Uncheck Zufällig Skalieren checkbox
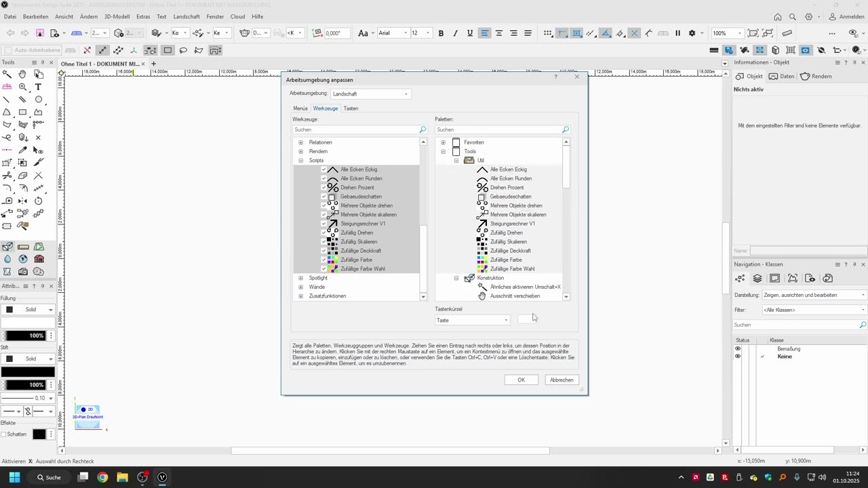The image size is (868, 488). tap(323, 241)
